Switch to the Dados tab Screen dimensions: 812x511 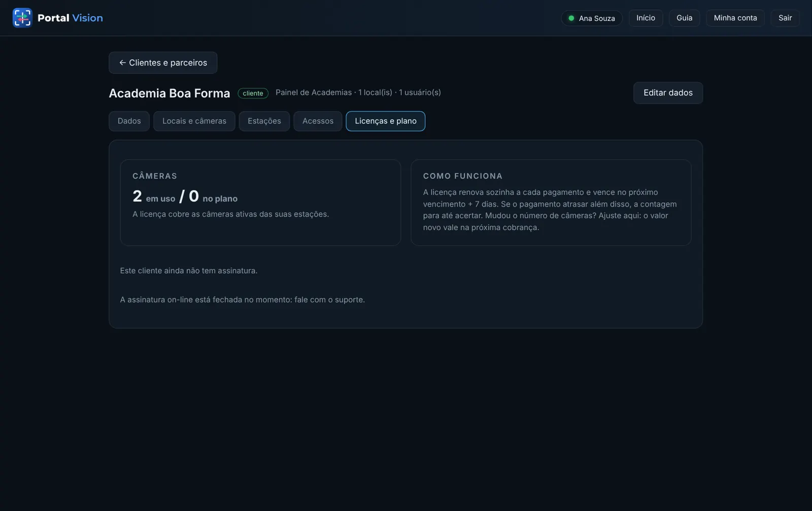pos(129,121)
